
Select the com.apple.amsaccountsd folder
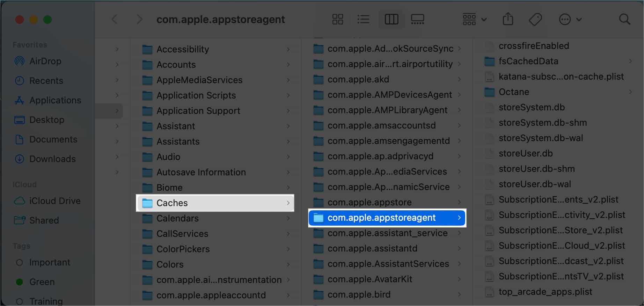[387, 125]
